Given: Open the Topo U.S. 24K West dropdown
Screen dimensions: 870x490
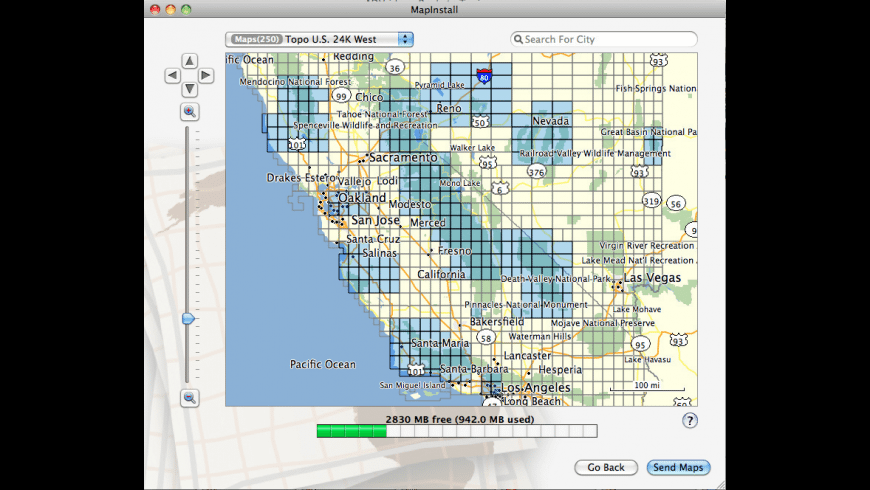Looking at the screenshot, I should click(x=320, y=39).
